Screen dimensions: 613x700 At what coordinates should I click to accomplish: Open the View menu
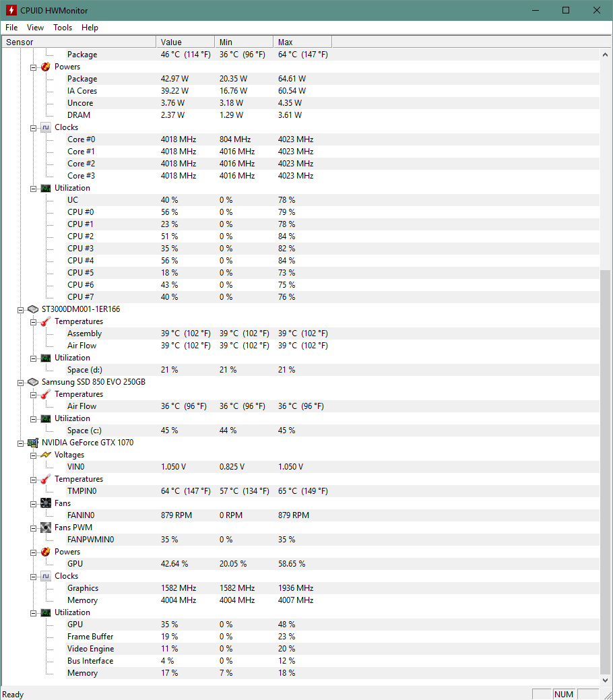(x=35, y=28)
